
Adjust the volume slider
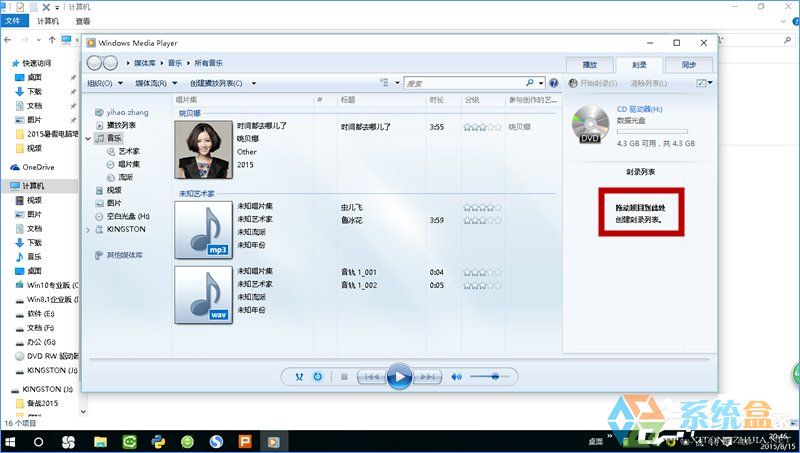[490, 376]
